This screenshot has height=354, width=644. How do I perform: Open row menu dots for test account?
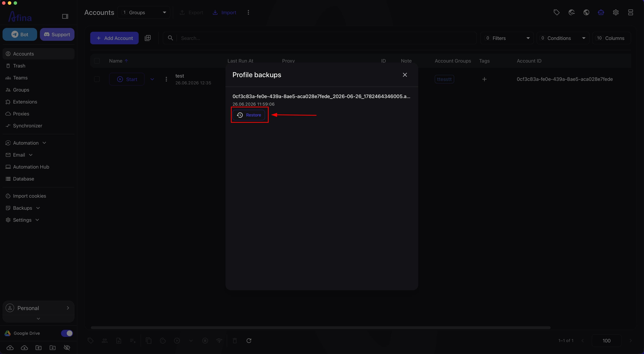pos(166,79)
